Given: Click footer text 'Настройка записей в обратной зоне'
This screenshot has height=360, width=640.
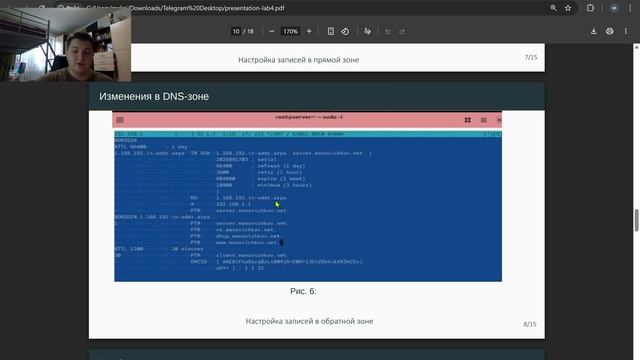Looking at the screenshot, I should pyautogui.click(x=309, y=321).
